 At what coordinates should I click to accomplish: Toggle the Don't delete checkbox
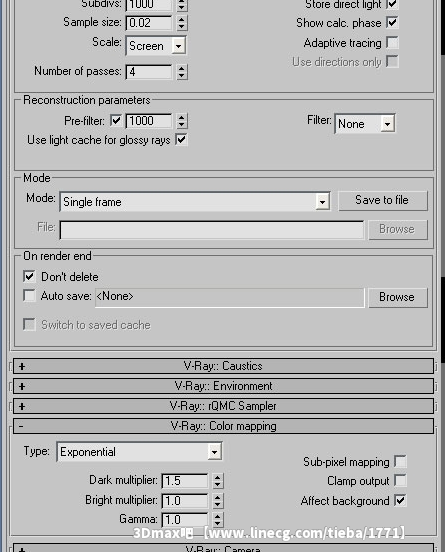click(x=29, y=276)
